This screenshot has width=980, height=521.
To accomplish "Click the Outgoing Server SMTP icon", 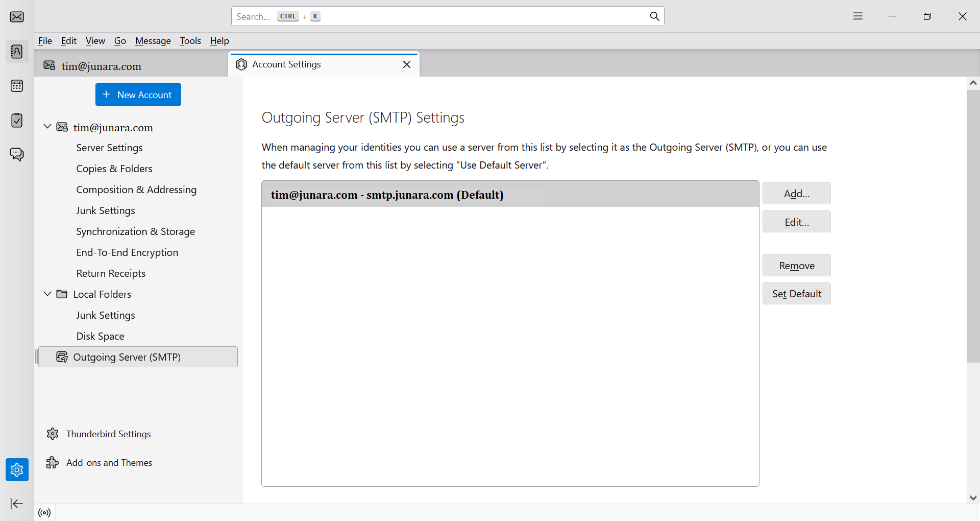I will [62, 357].
